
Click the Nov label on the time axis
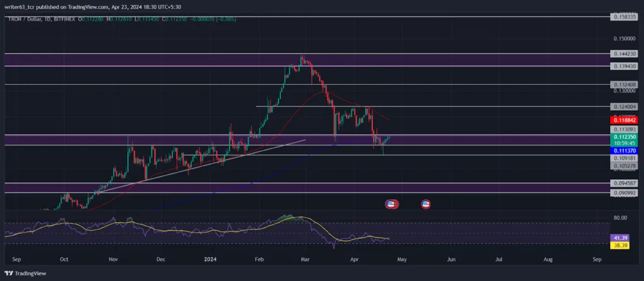[114, 260]
